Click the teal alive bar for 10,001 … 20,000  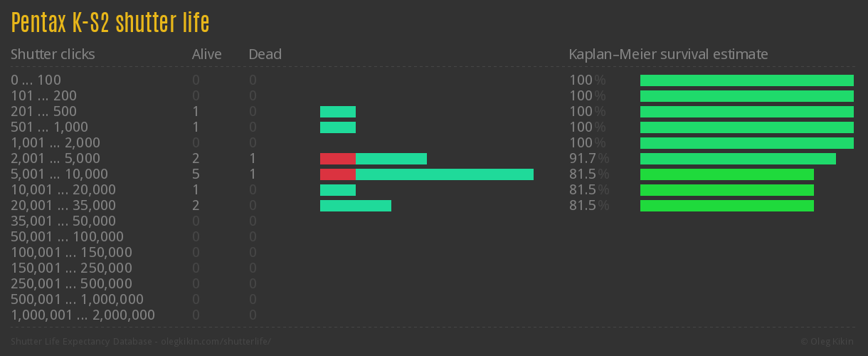(x=338, y=190)
